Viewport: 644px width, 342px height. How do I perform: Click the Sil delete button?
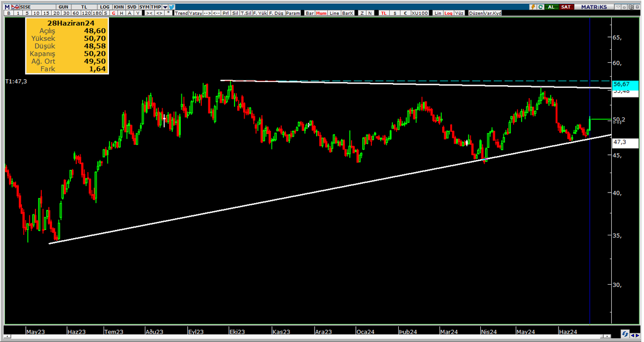point(235,13)
